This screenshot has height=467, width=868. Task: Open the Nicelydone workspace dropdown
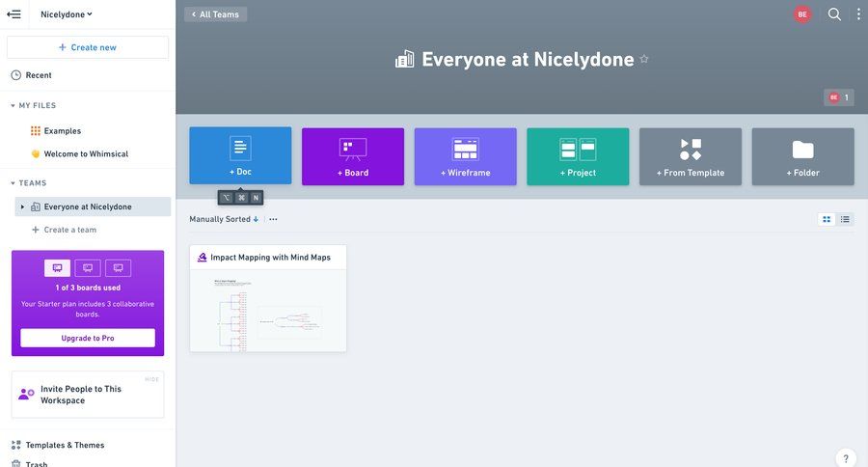(66, 14)
